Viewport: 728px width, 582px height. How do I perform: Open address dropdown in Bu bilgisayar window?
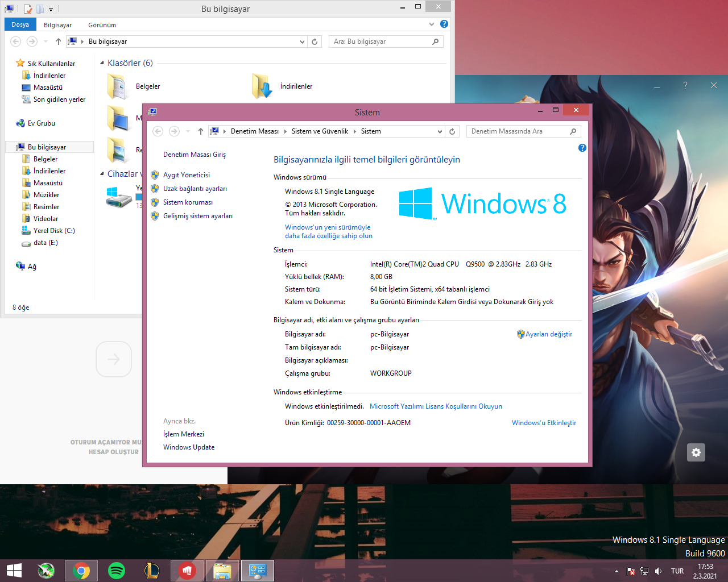coord(302,41)
